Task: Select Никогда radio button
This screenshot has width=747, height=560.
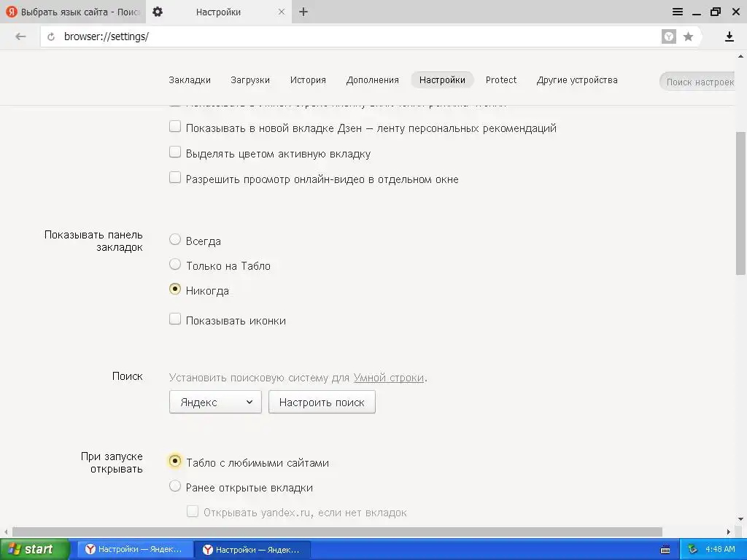Action: pyautogui.click(x=175, y=289)
